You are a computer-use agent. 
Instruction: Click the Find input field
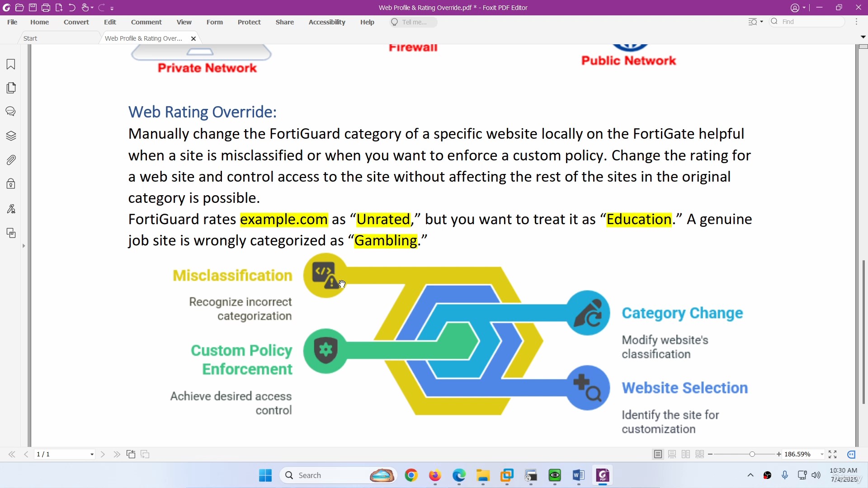tap(807, 22)
